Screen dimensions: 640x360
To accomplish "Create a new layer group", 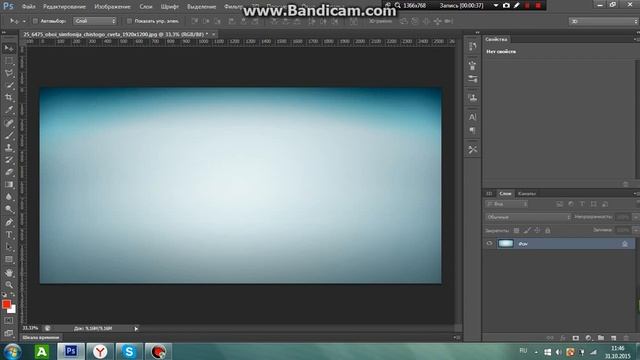I will click(601, 338).
